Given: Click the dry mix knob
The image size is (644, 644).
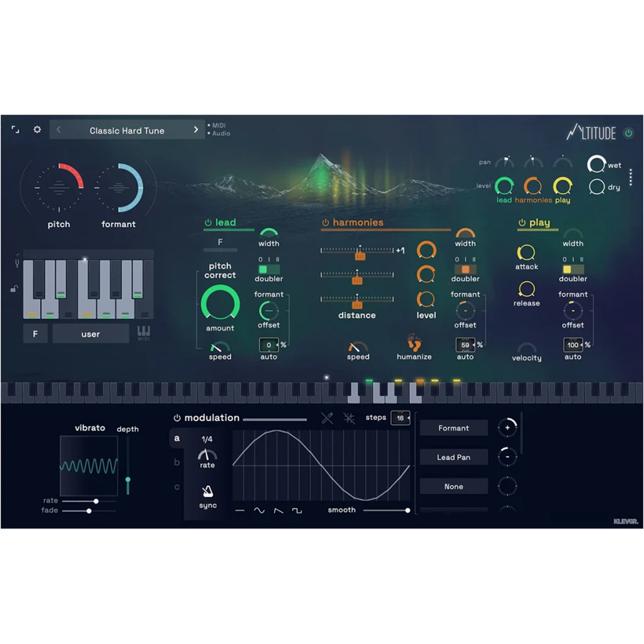Looking at the screenshot, I should [597, 187].
